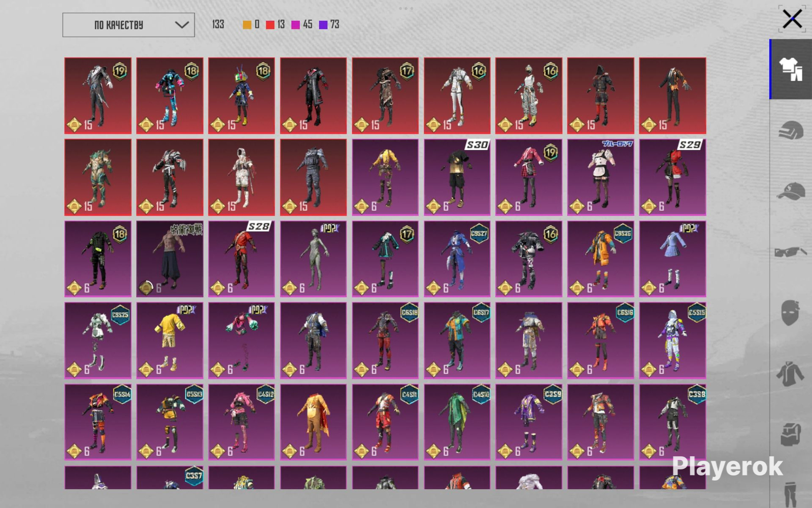The image size is (812, 508).
Task: Pick the C9S25 white outfit
Action: pos(98,341)
